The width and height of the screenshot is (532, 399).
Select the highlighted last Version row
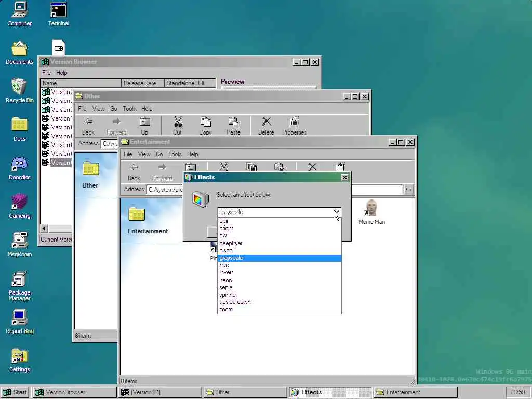56,163
